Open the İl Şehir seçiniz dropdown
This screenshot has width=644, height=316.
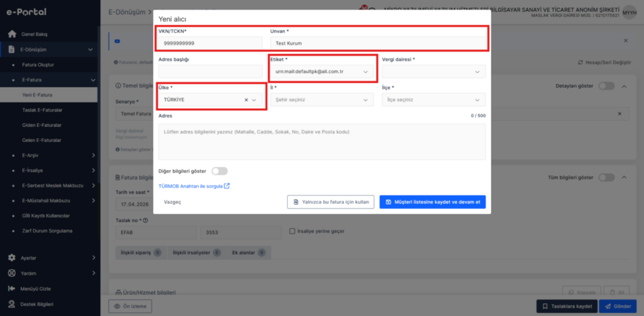coord(322,100)
